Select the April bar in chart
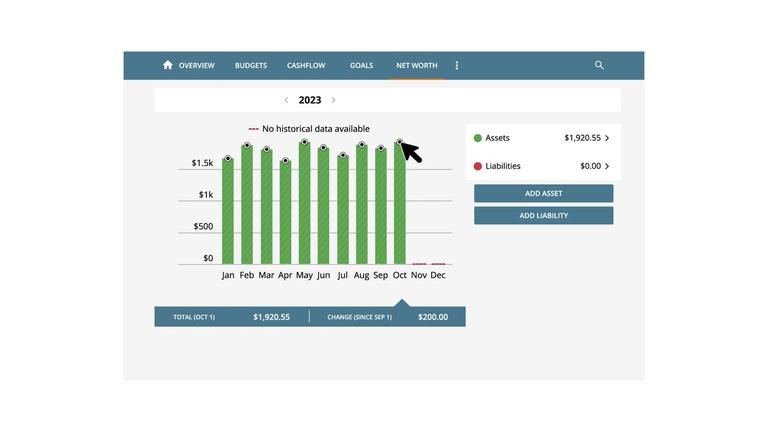 coord(286,213)
